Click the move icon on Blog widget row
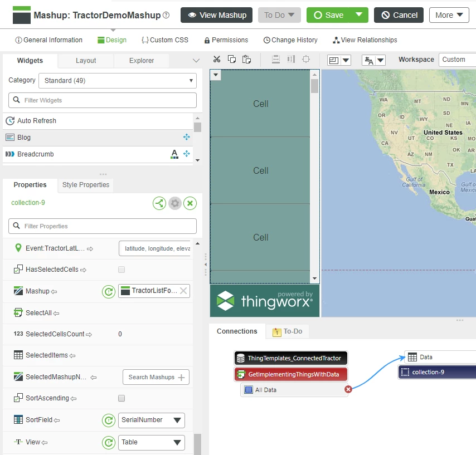 186,137
